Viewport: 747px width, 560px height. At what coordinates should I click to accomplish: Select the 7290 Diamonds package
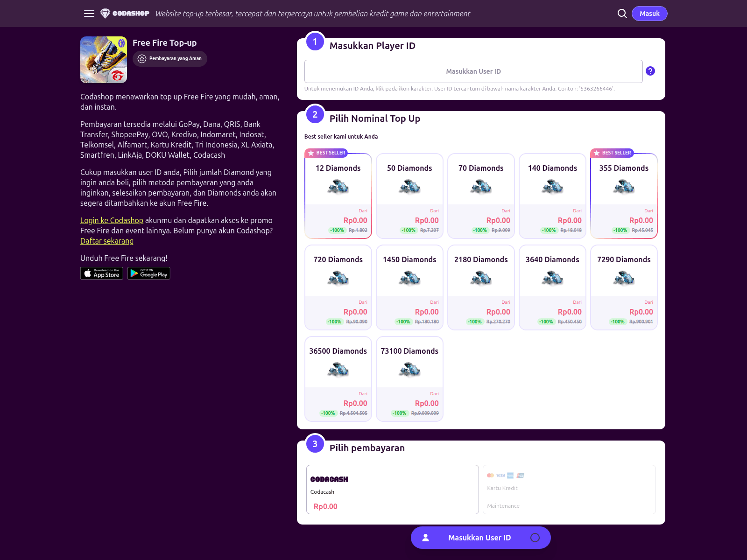pyautogui.click(x=624, y=287)
